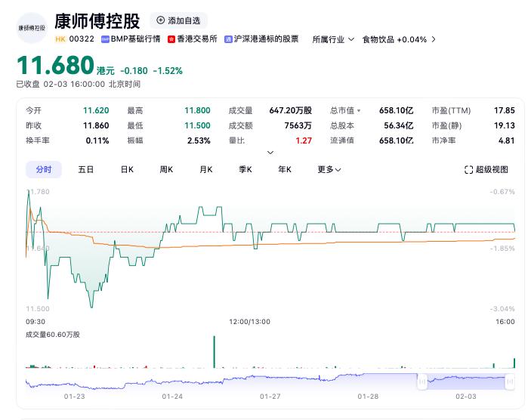Click the arrow after 食物饮品 +0.04%
The height and width of the screenshot is (420, 531).
click(x=434, y=39)
